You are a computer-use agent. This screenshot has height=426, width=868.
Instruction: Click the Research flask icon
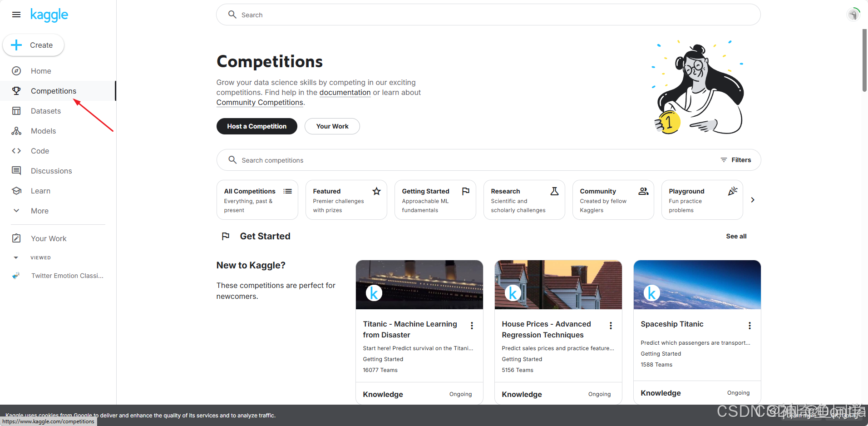(x=555, y=191)
